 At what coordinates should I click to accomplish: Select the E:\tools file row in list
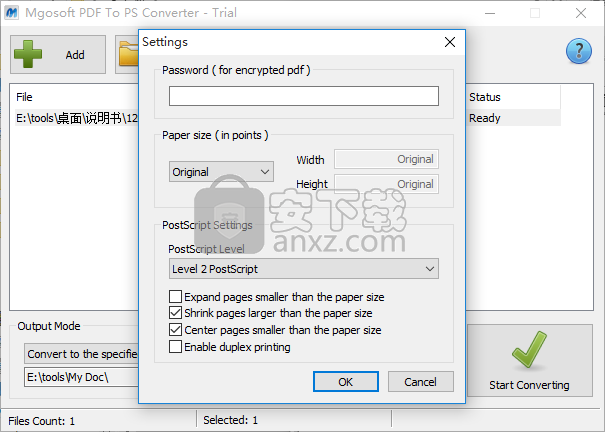click(x=77, y=118)
